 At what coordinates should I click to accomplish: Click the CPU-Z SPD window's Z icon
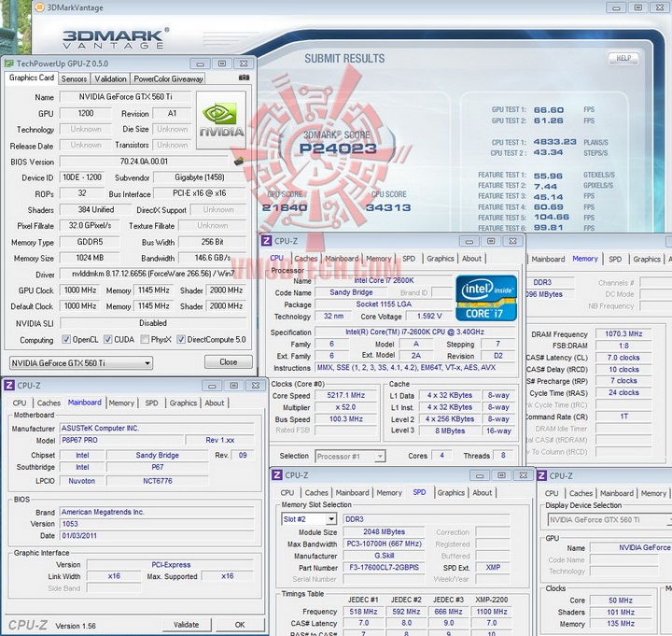coord(277,474)
